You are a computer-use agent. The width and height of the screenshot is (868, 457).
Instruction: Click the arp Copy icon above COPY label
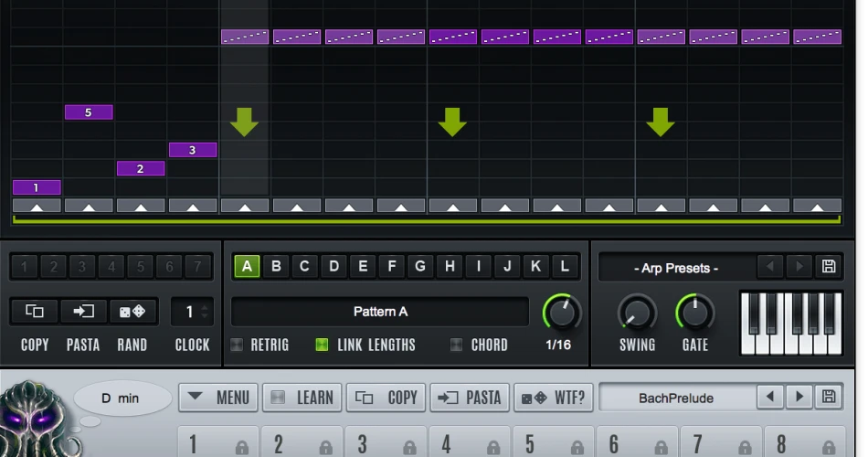click(35, 312)
